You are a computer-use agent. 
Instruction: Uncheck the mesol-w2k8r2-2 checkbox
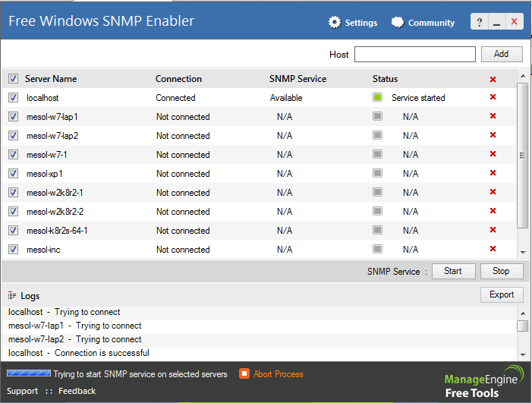13,212
